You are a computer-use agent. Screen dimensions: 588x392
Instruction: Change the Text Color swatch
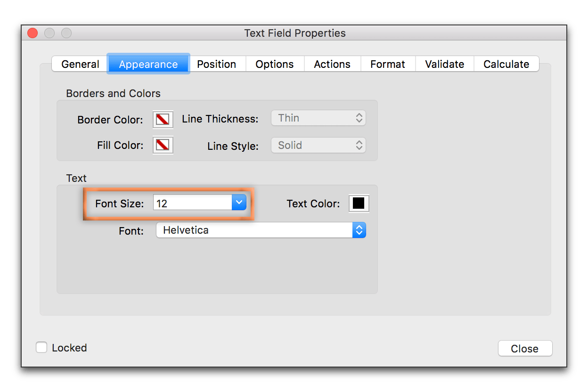click(359, 203)
